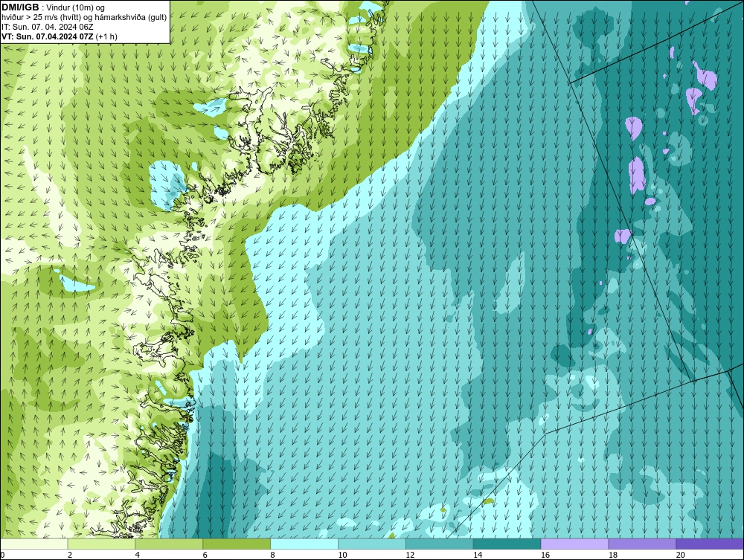
Task: Click scale label '2' on color bar
Action: point(70,555)
